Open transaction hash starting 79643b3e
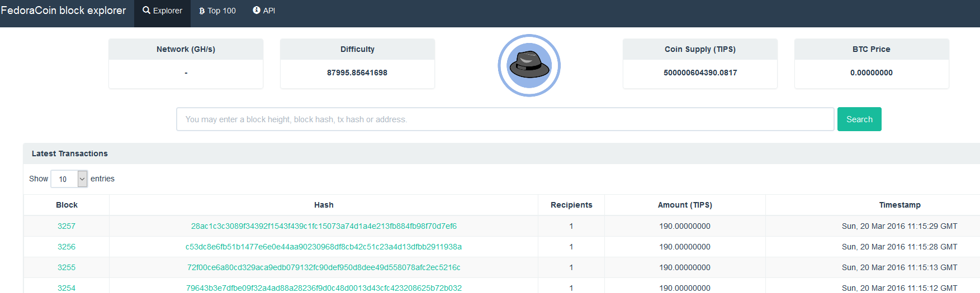 tap(324, 288)
